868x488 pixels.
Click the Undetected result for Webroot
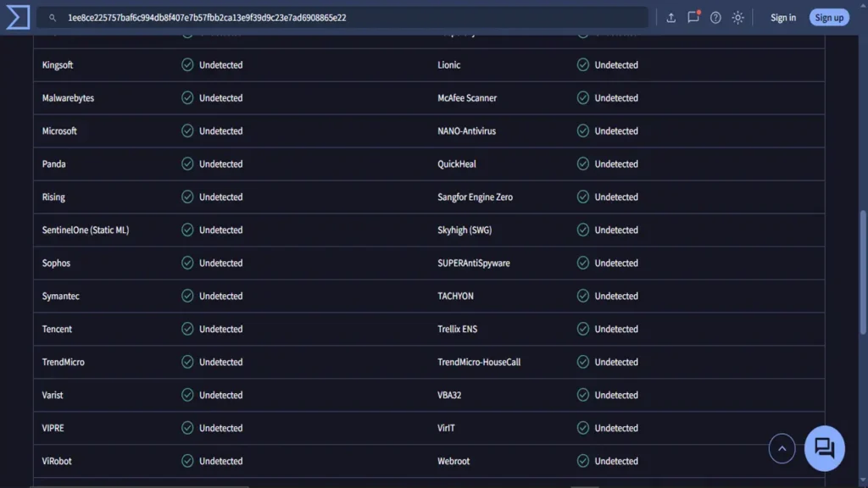[x=616, y=461]
